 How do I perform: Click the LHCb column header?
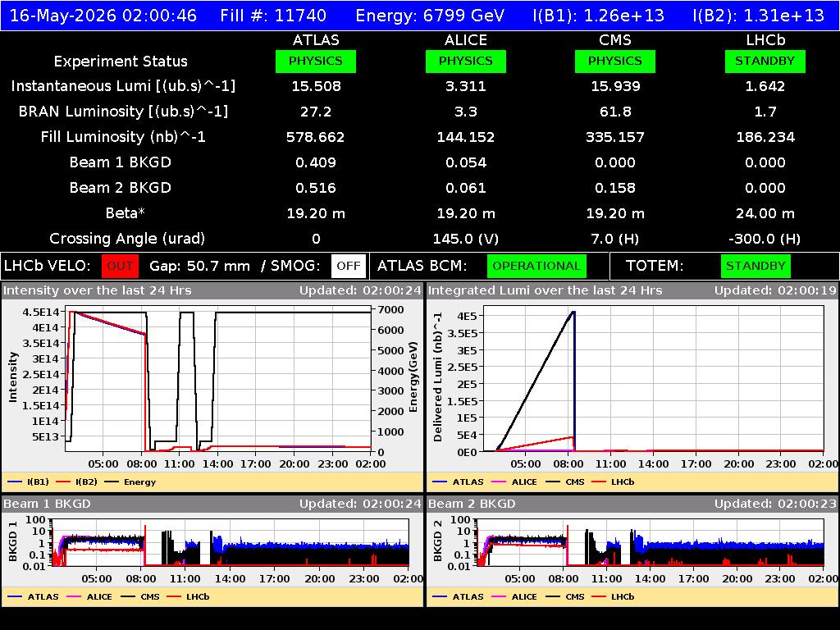coord(765,40)
